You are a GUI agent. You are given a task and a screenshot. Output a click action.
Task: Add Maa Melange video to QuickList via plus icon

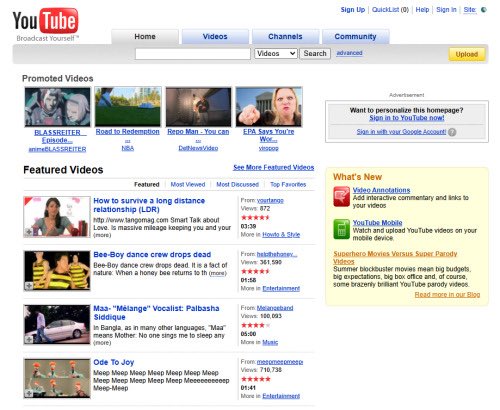point(29,339)
